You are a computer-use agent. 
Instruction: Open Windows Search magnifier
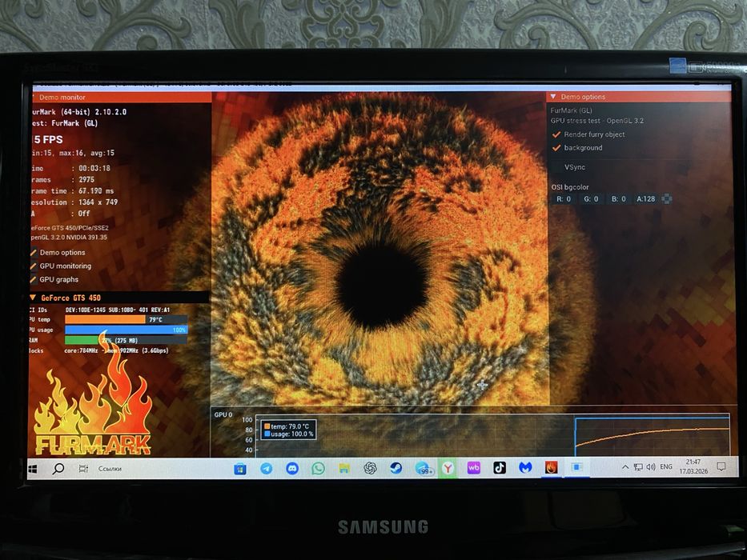(x=58, y=469)
